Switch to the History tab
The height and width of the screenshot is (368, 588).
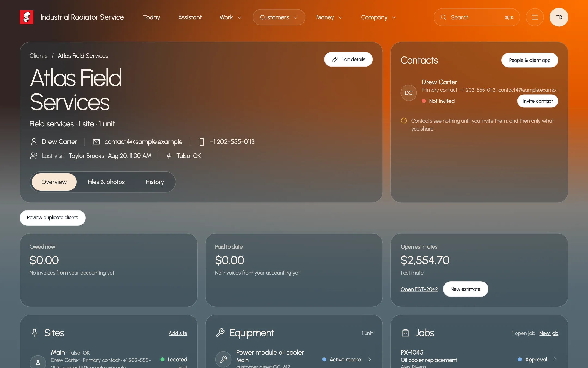pyautogui.click(x=155, y=182)
